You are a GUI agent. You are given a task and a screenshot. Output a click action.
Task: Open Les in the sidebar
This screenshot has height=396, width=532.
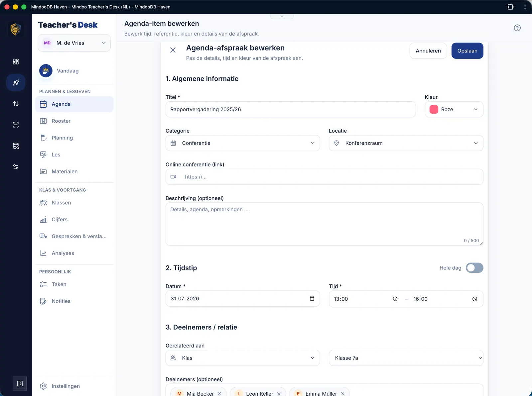(74, 154)
